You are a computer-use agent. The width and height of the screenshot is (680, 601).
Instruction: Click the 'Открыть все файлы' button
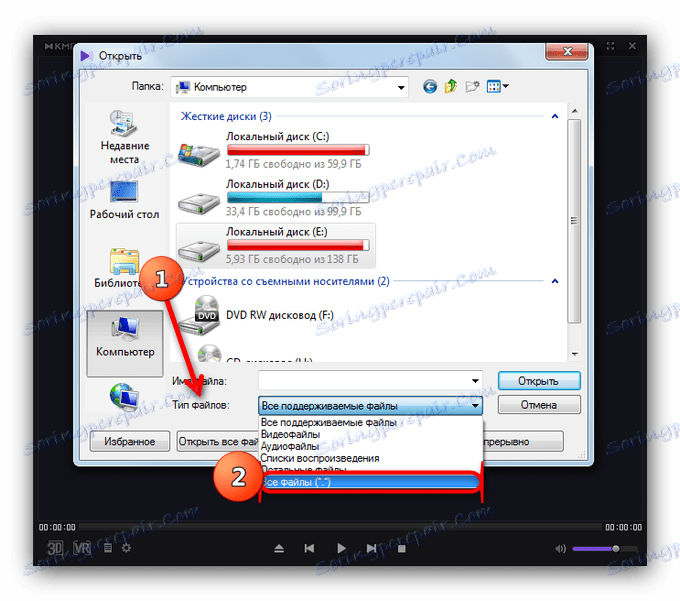(218, 441)
